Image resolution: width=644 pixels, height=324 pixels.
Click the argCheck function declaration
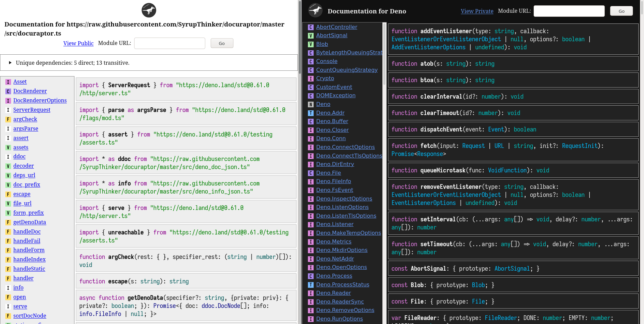[186, 261]
